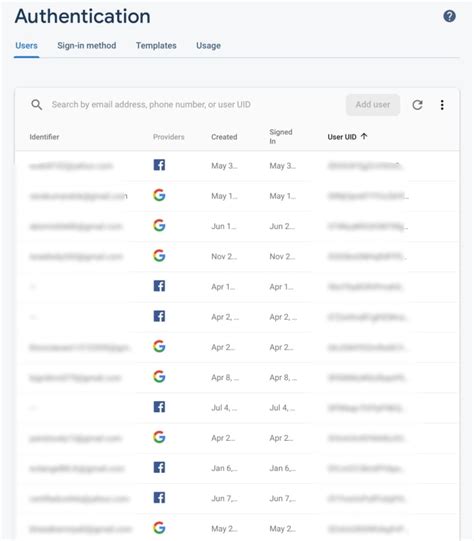Click the Google icon in May 1 row
Screen dimensions: 474x541
coord(159,195)
